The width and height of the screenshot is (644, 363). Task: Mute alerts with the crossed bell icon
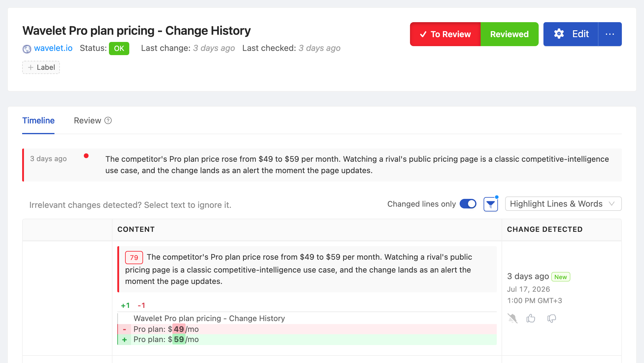pos(513,318)
